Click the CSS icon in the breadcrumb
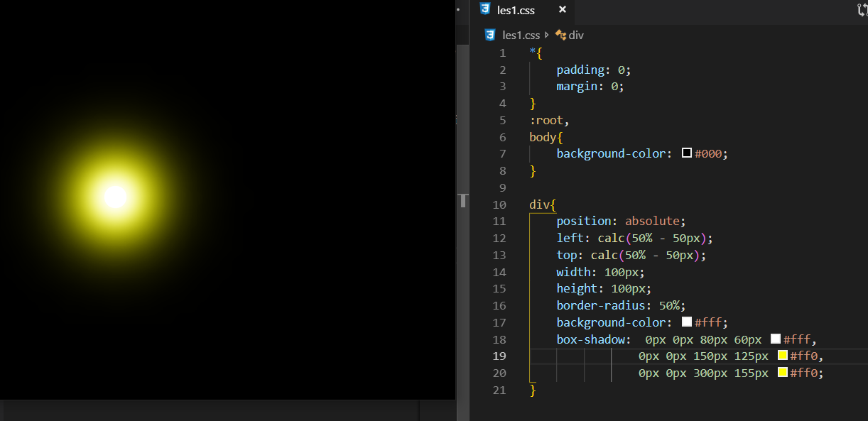 click(490, 35)
